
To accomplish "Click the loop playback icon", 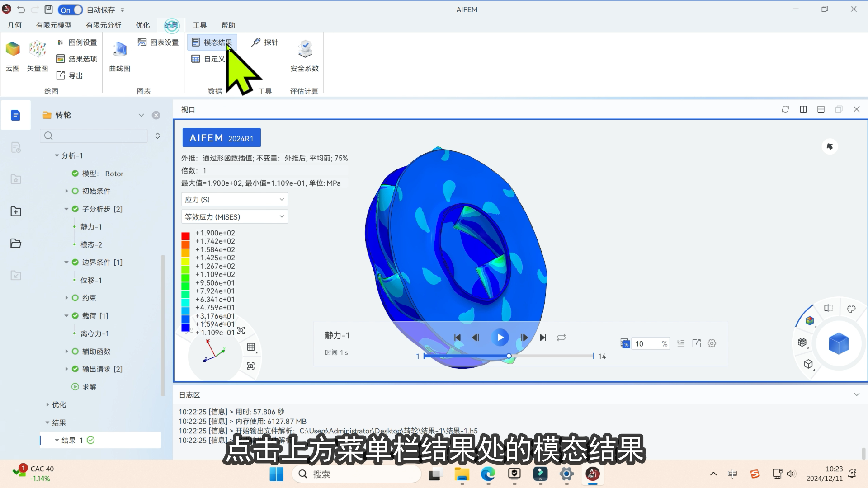I will click(x=561, y=338).
